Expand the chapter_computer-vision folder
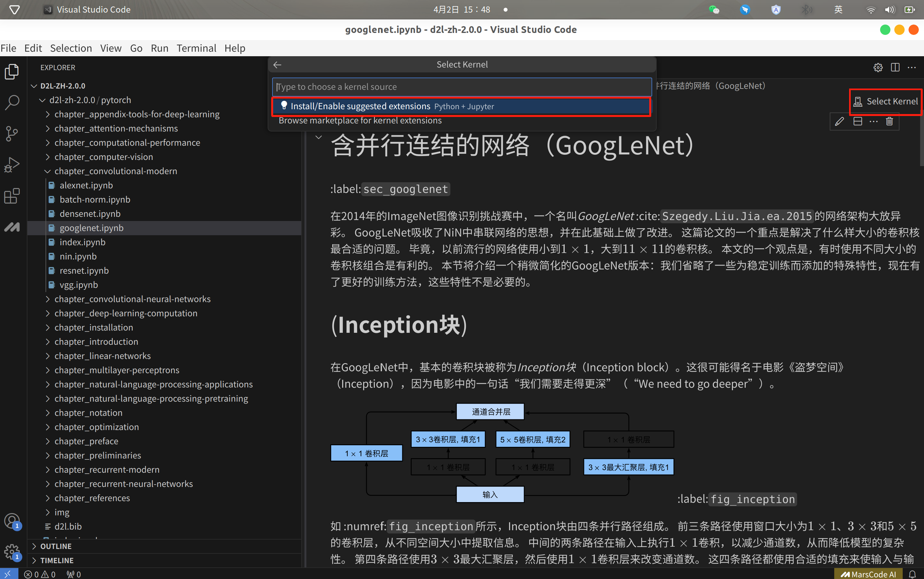The width and height of the screenshot is (924, 579). [x=104, y=157]
